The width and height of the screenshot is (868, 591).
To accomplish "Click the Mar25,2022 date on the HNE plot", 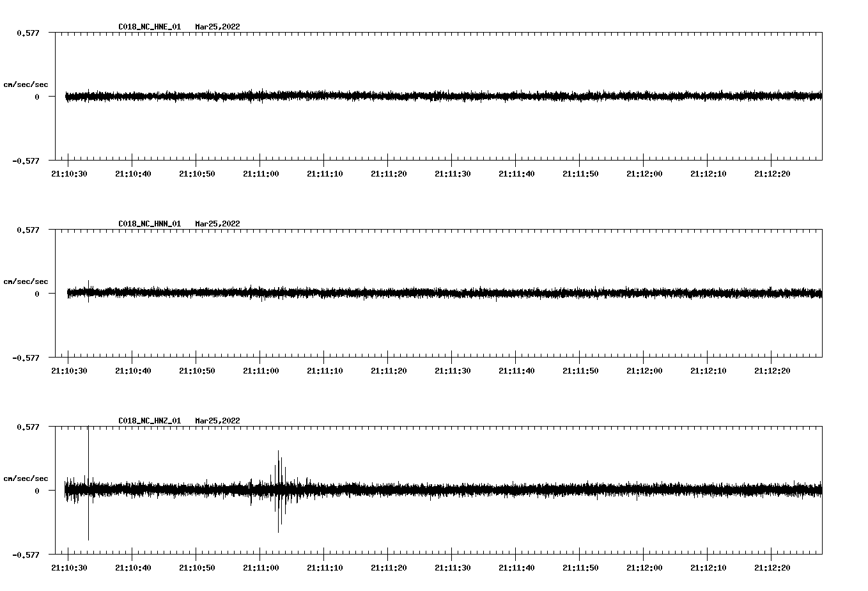I will pos(218,27).
